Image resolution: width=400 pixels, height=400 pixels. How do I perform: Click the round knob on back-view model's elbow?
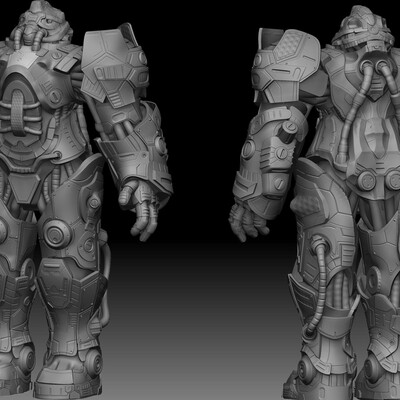click(x=287, y=131)
